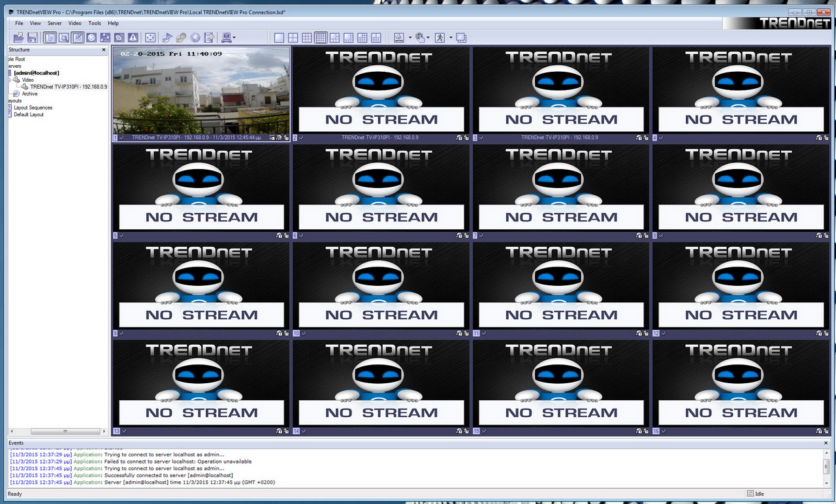
Task: Open the View menu
Action: coord(35,23)
